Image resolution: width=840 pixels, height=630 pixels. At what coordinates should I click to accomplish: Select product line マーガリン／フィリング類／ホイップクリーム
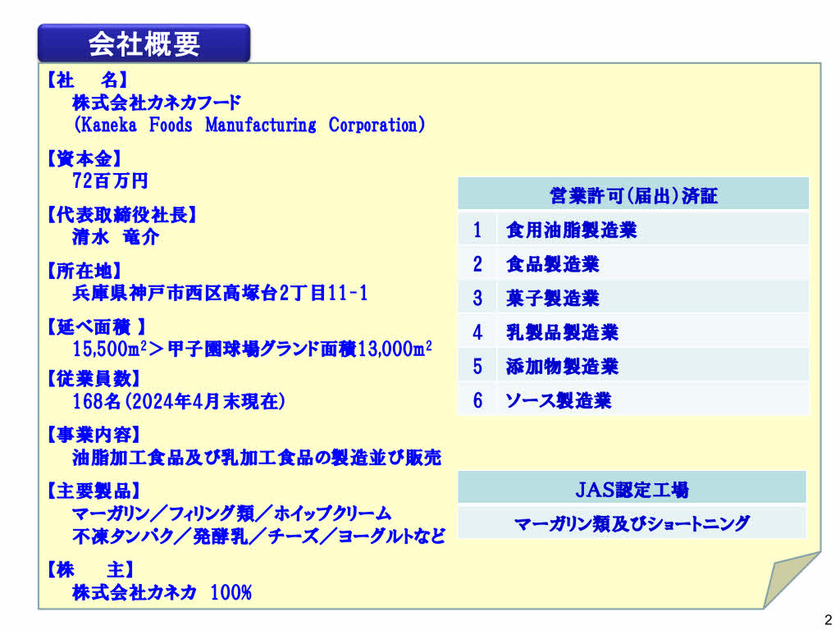pos(232,514)
